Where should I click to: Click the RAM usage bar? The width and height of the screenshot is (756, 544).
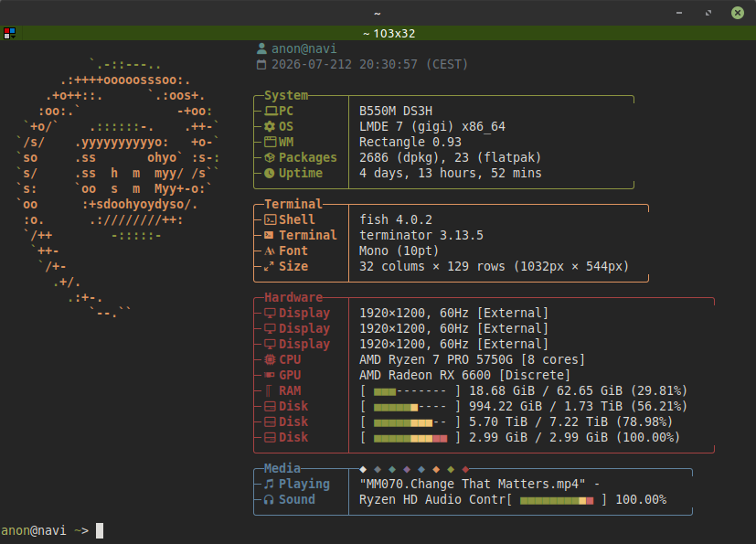click(410, 391)
